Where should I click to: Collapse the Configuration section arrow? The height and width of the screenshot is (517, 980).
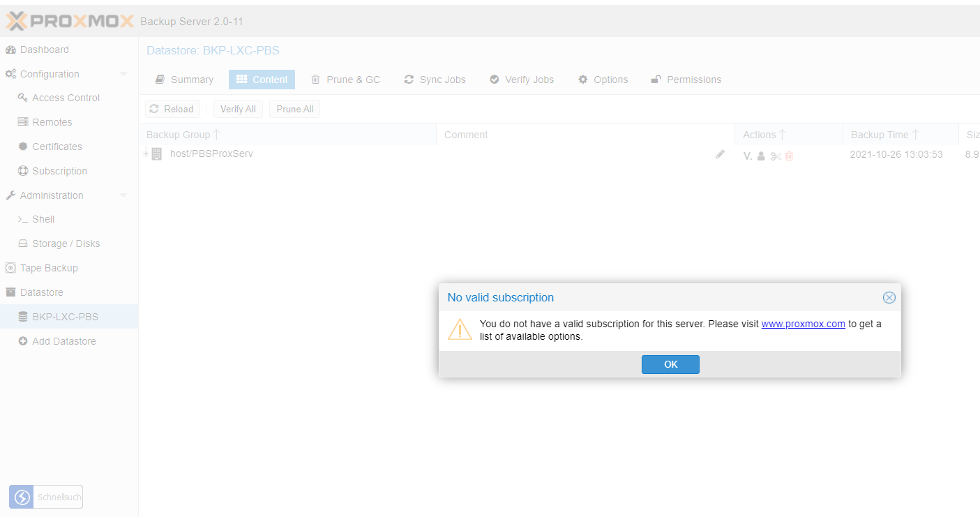point(123,74)
